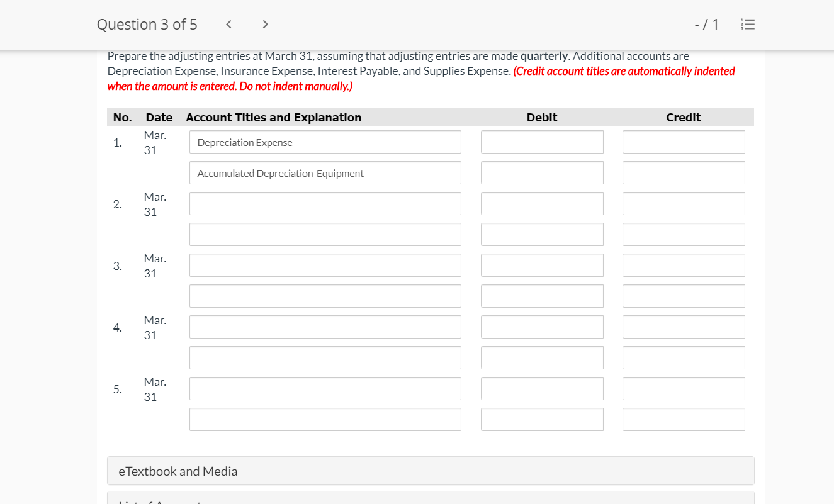Click entry 3 first row debit field

click(x=542, y=266)
